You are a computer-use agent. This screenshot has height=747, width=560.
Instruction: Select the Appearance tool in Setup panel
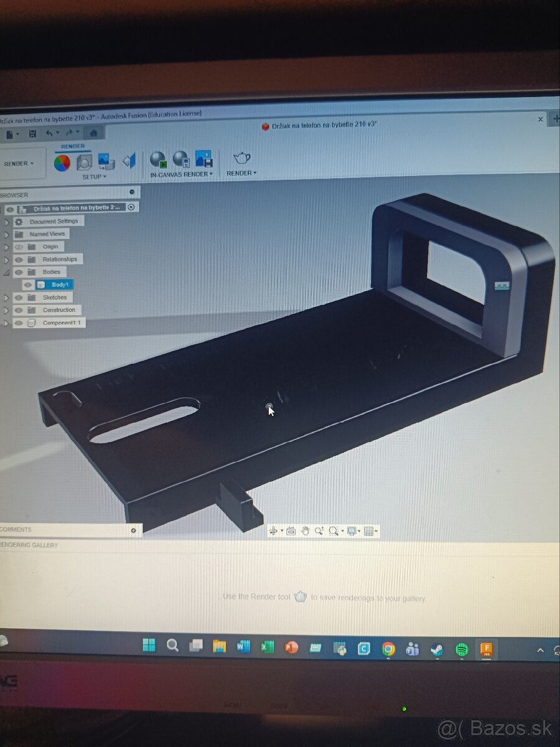(x=63, y=162)
